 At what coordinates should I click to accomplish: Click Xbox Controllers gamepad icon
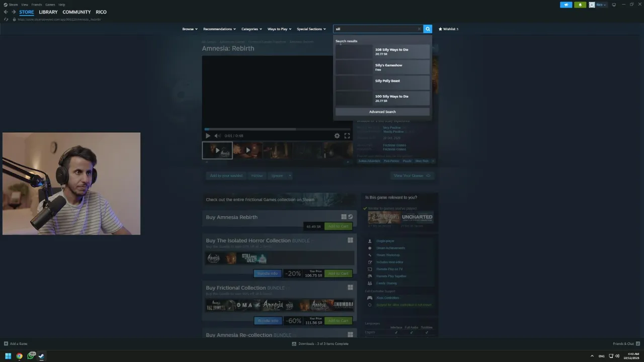click(x=370, y=298)
